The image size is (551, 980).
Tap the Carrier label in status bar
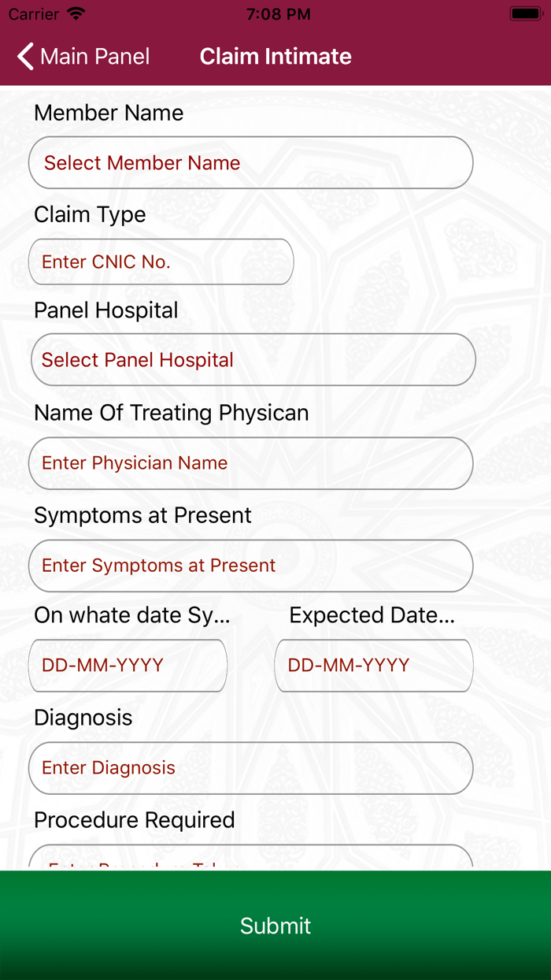coord(34,14)
